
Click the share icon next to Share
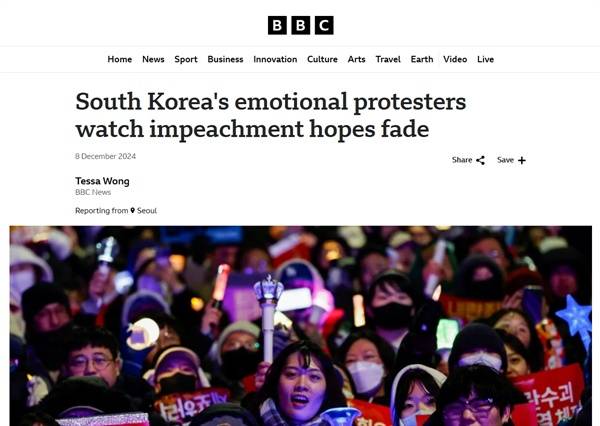tap(481, 160)
